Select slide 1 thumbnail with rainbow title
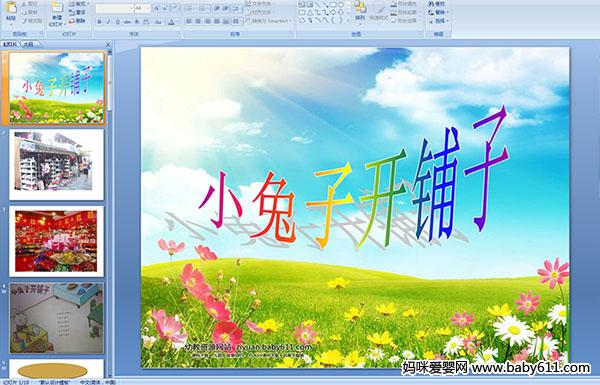Viewport: 600px width, 385px height. (57, 88)
